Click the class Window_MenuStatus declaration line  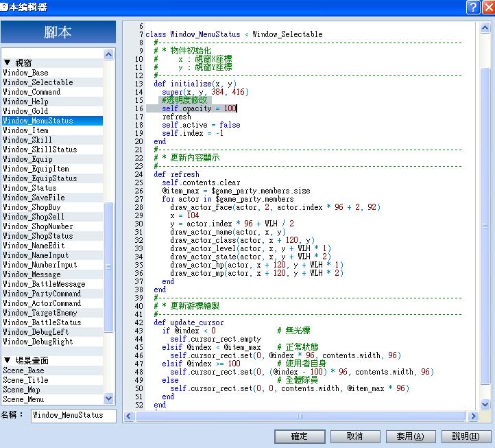coord(234,34)
